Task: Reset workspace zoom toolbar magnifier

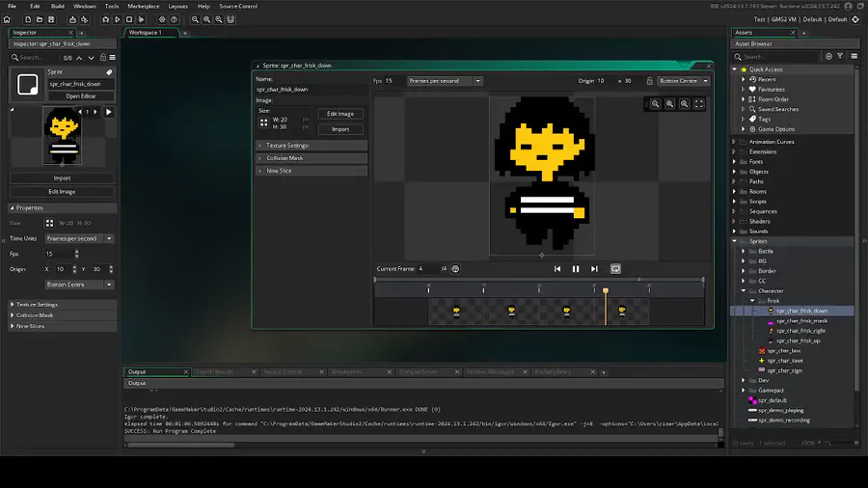Action: coord(207,19)
